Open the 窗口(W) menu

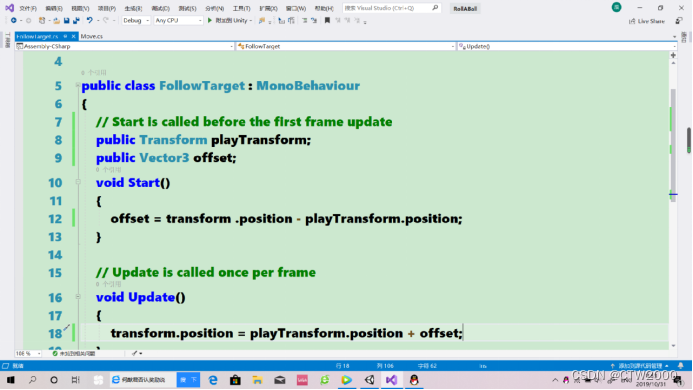(296, 8)
